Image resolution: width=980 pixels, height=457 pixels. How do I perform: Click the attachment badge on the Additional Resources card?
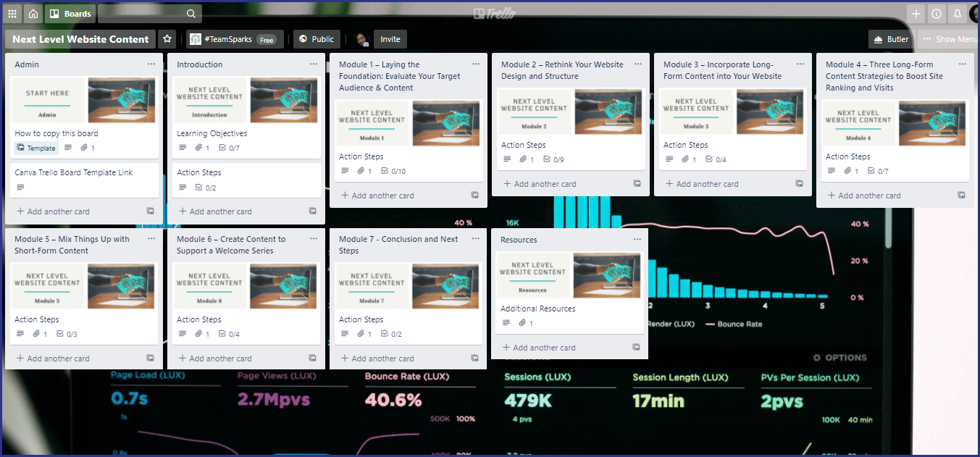pyautogui.click(x=526, y=323)
